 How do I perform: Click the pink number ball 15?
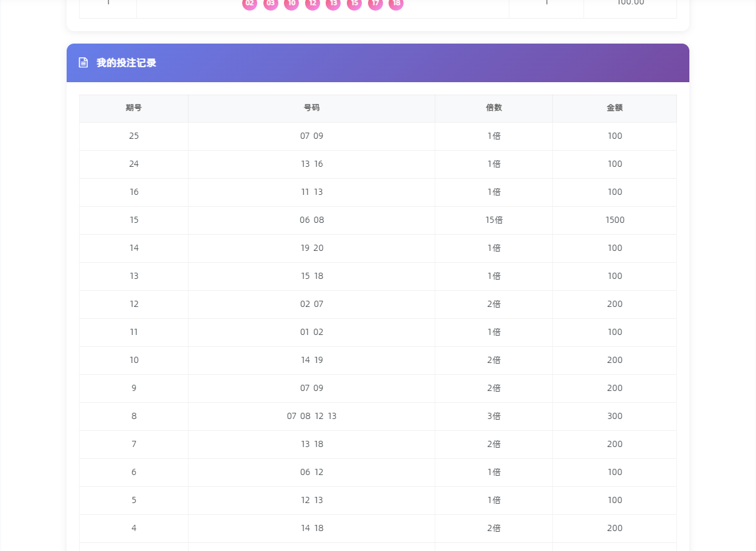point(354,4)
